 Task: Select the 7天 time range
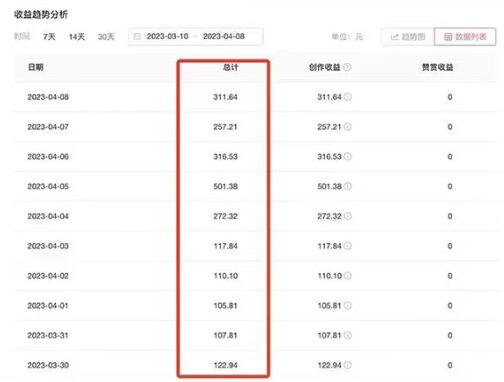49,37
